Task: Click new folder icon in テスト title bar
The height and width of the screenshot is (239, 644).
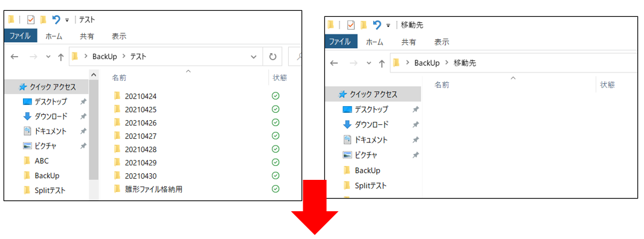Action: pos(43,20)
